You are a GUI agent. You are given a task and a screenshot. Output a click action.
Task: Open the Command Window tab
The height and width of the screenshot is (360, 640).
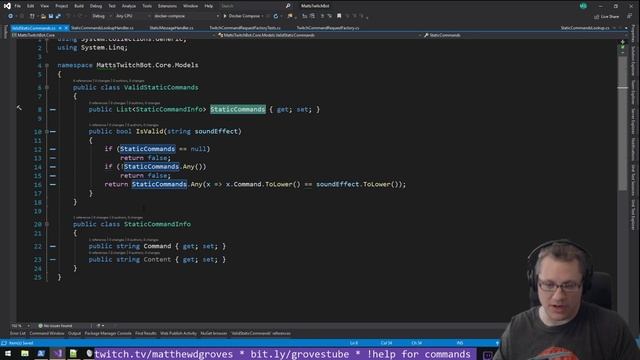pos(47,333)
